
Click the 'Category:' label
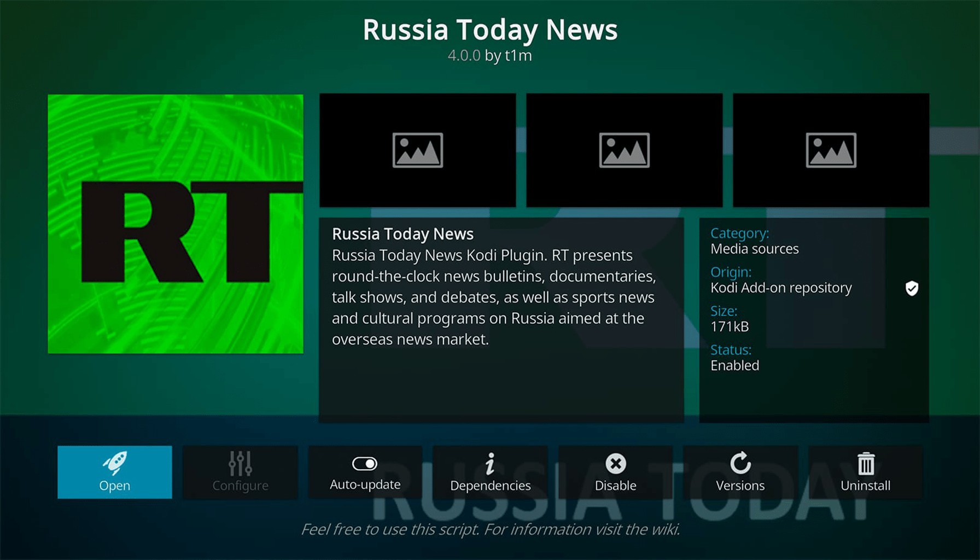click(x=739, y=233)
